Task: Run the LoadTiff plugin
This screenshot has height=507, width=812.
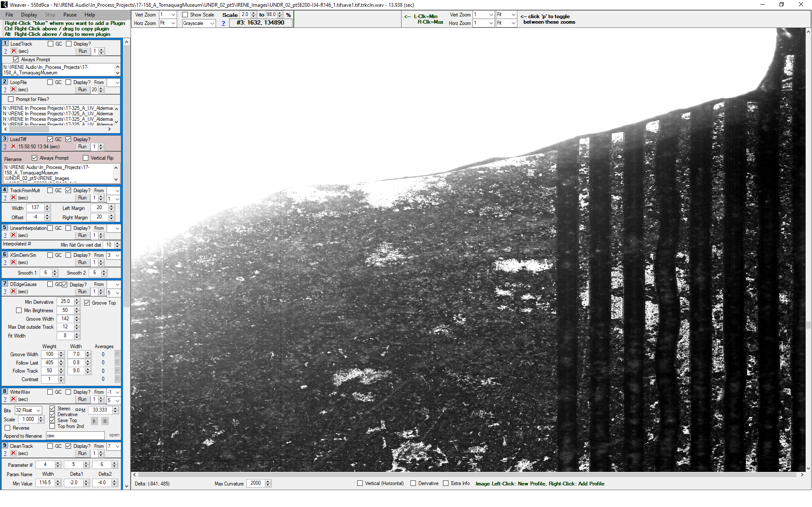Action: pyautogui.click(x=82, y=147)
